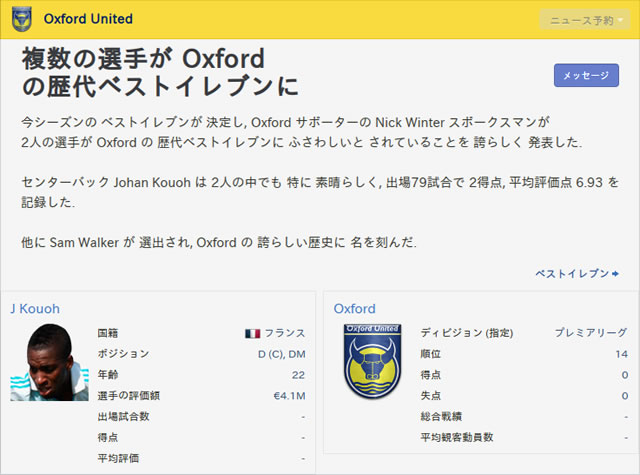Click the 国籍 label

click(108, 333)
